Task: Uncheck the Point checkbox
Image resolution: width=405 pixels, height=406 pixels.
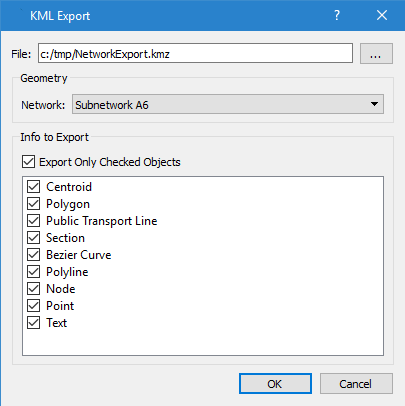Action: tap(33, 306)
